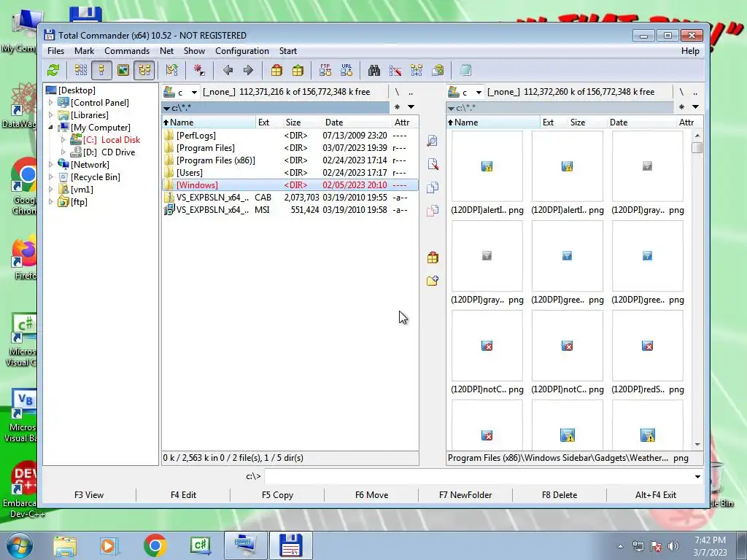Click copy names to clipboard icon

[438, 71]
